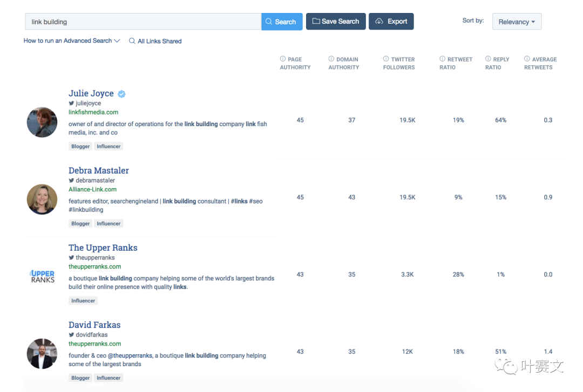583x392 pixels.
Task: Click the Domain Authority info icon
Action: click(331, 59)
